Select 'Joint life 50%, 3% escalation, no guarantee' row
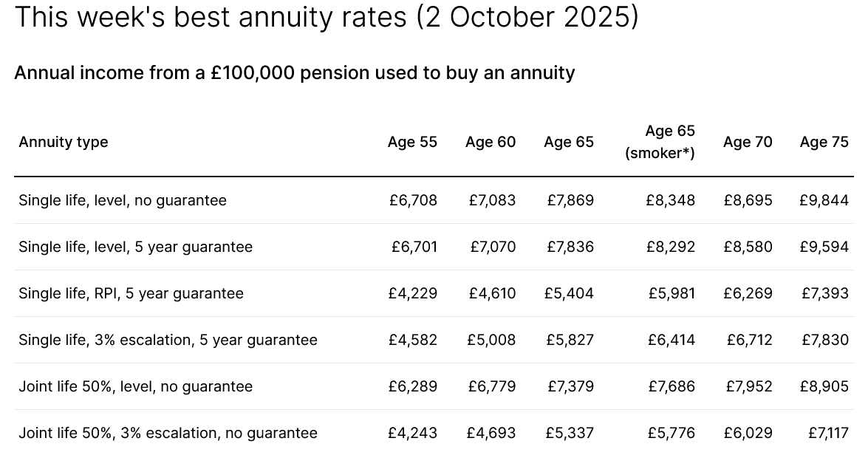 pos(168,433)
